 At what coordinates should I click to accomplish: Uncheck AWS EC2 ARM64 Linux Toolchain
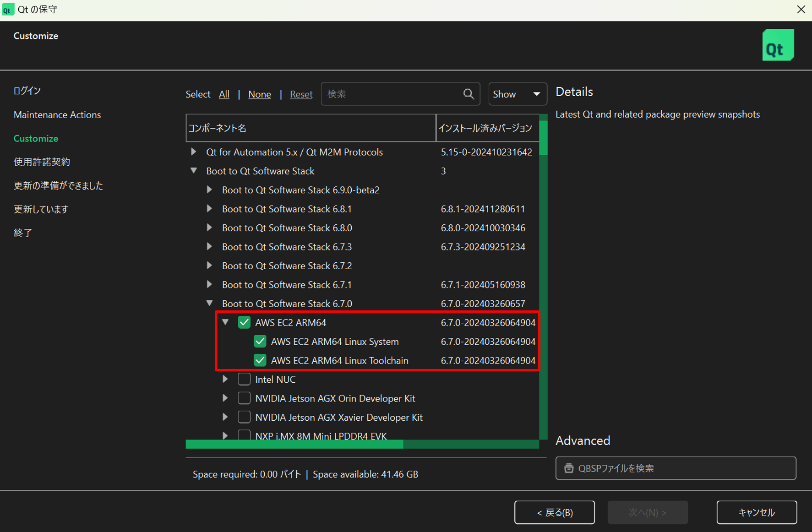point(260,361)
